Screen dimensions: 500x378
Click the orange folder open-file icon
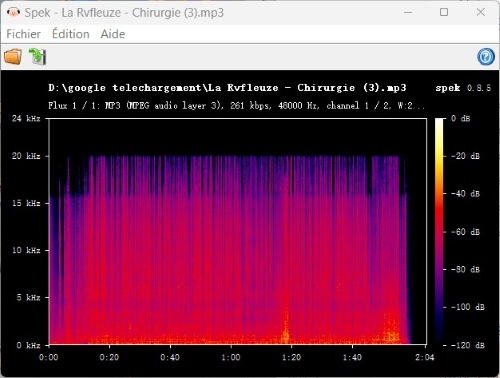(x=13, y=56)
